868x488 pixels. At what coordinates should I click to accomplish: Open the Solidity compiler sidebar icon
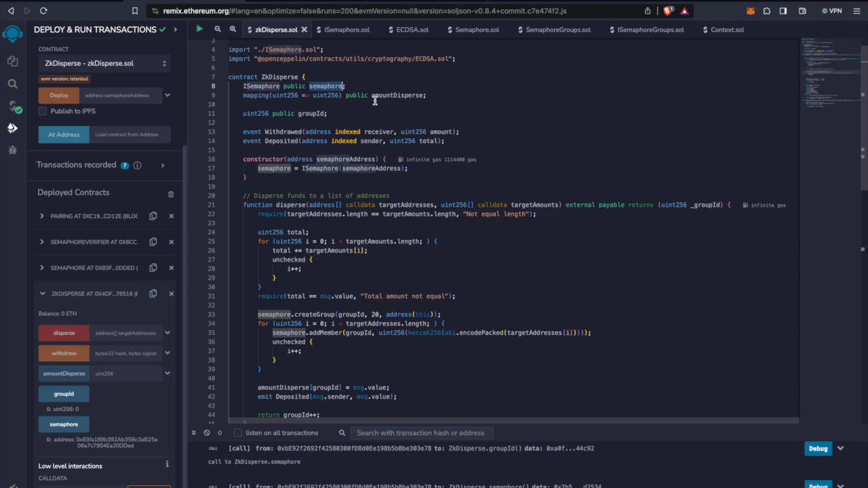click(13, 106)
